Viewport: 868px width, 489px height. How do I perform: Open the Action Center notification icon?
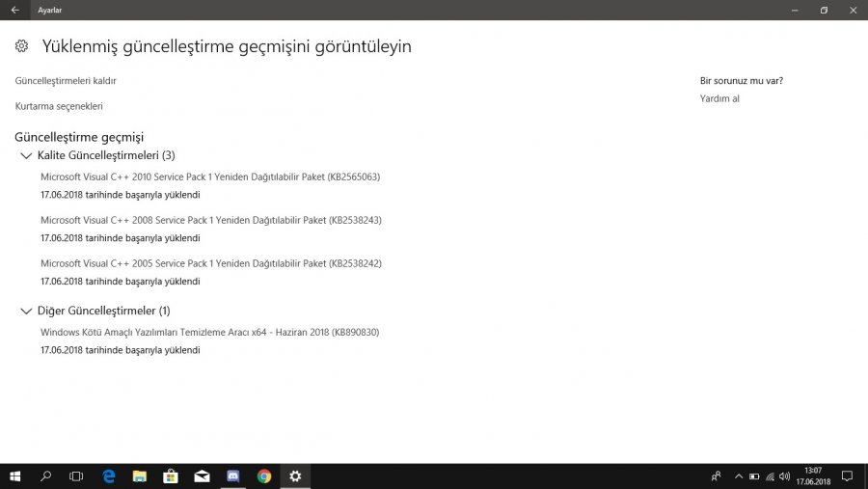pyautogui.click(x=847, y=476)
